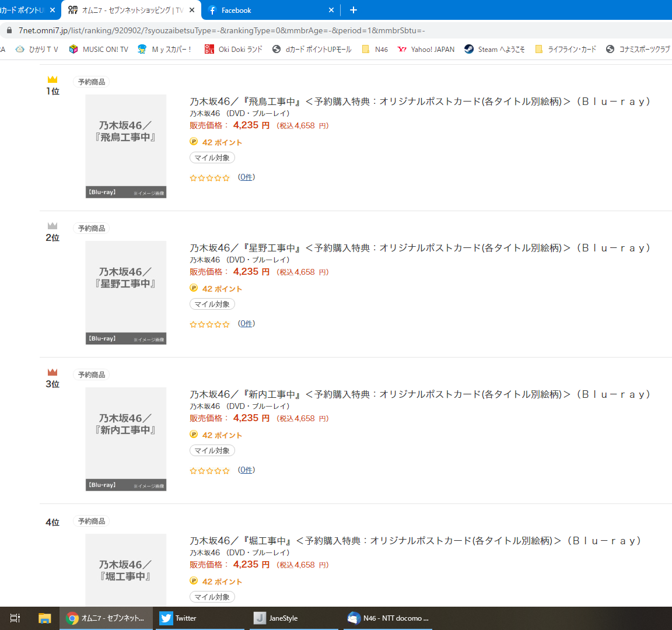The image size is (672, 630).
Task: Open the Twitter app from the taskbar
Action: tap(199, 618)
